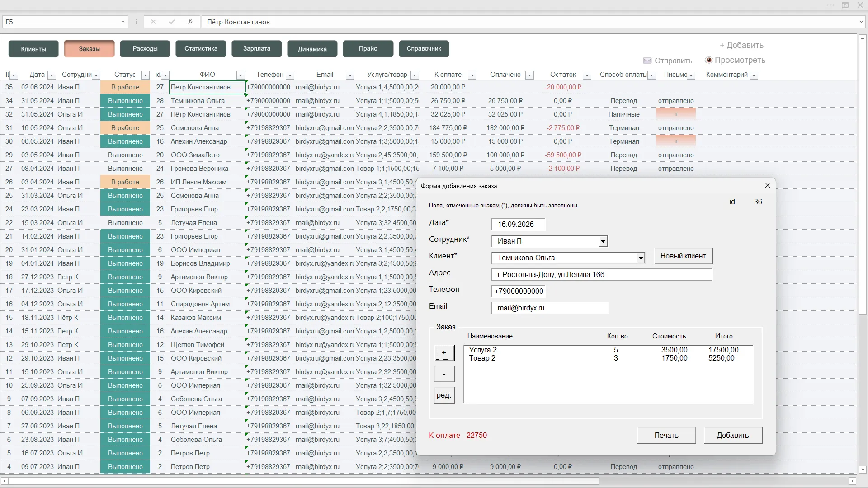Close the Форма добавления заказа dialog
Image resolution: width=868 pixels, height=488 pixels.
click(x=767, y=185)
